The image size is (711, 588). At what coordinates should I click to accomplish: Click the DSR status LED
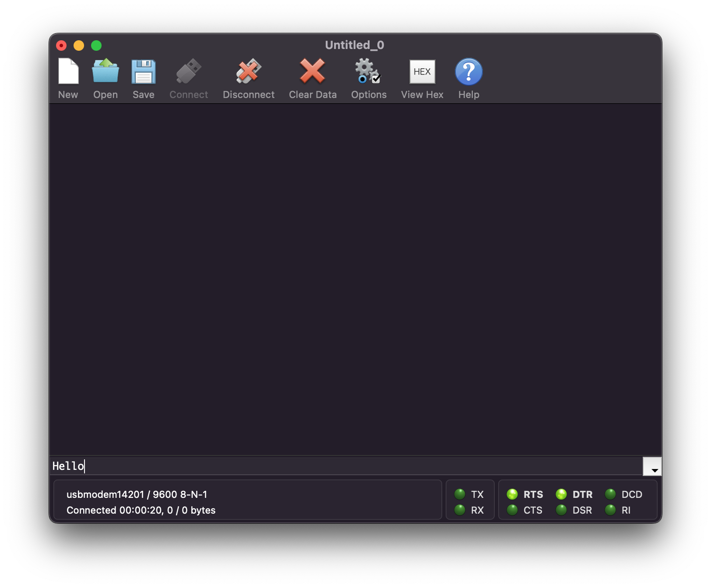(561, 510)
